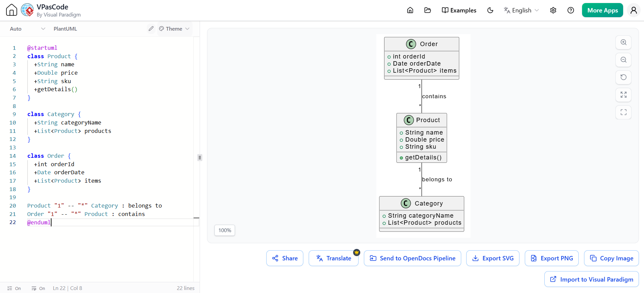Zoom in on the diagram preview
This screenshot has width=644, height=293.
[623, 42]
